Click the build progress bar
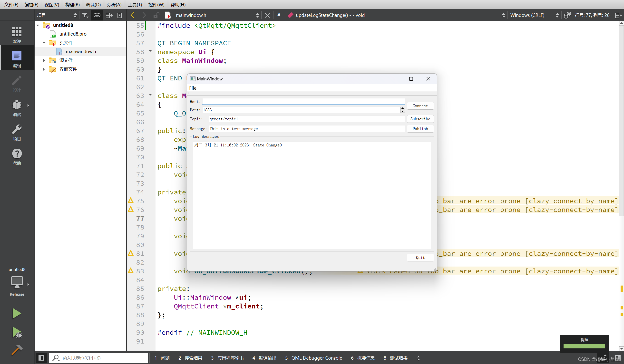Image resolution: width=624 pixels, height=364 pixels. point(584,346)
